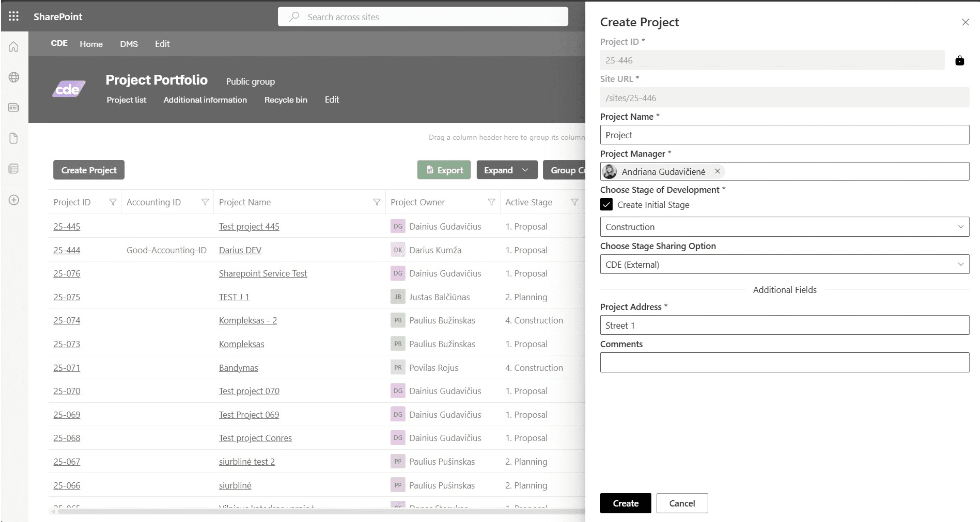Open My files page icon in sidebar

pos(14,138)
